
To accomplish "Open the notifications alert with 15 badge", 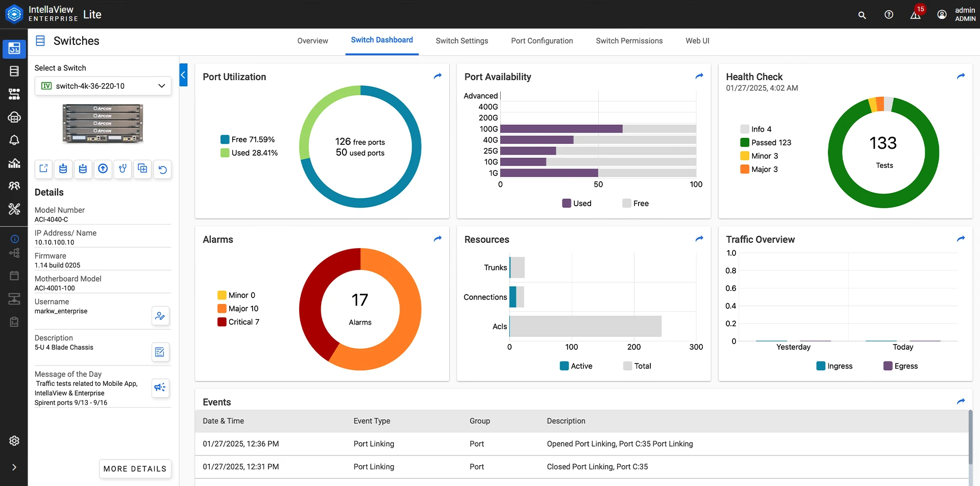I will tap(916, 15).
